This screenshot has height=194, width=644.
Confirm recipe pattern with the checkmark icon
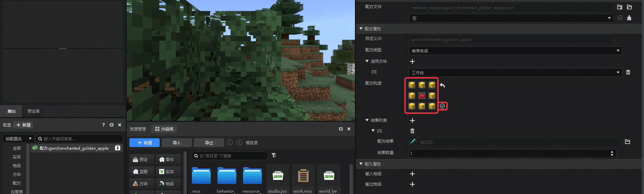(442, 106)
